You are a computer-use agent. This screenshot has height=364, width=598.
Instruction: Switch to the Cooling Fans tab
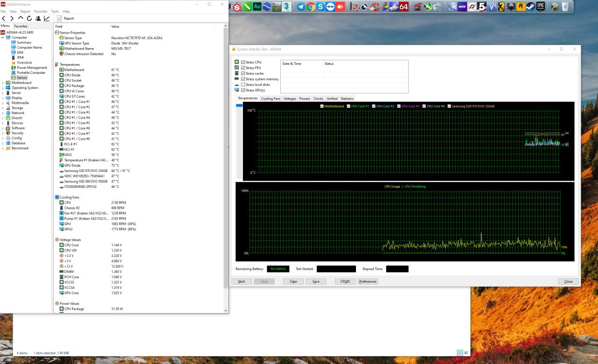point(271,99)
